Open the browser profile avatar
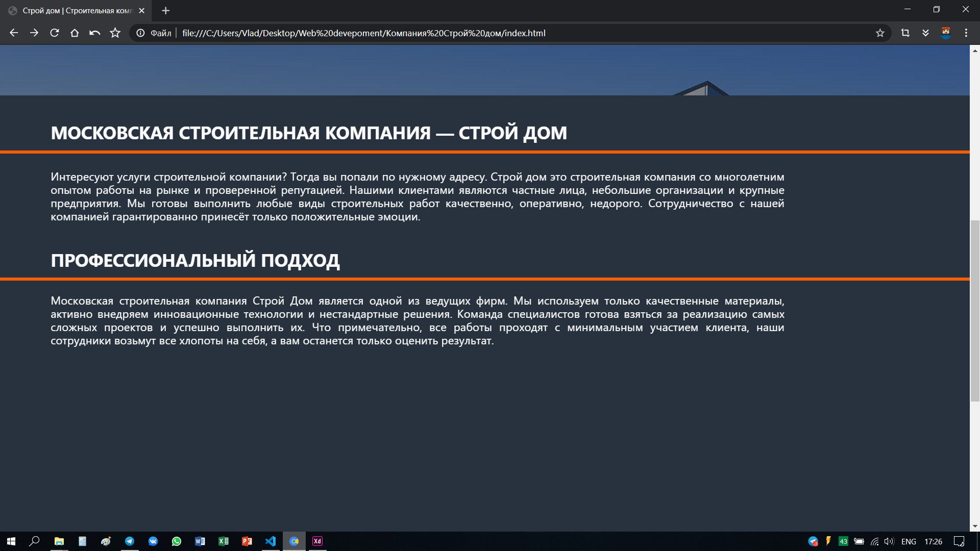This screenshot has width=980, height=551. 946,33
